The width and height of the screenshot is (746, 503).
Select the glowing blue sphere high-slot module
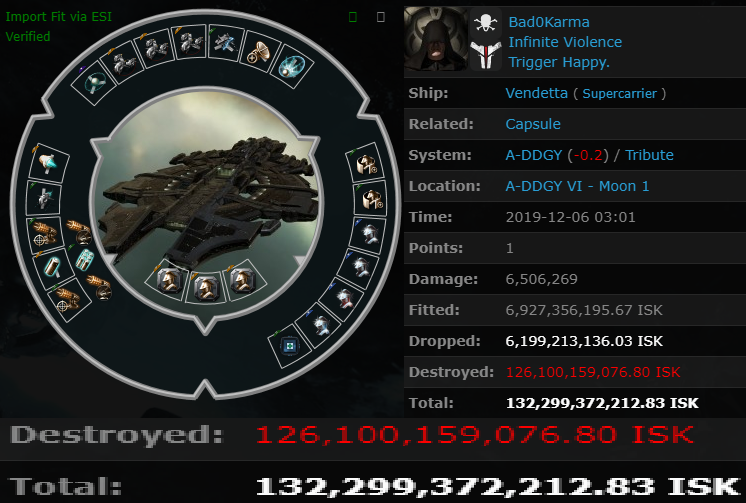292,67
